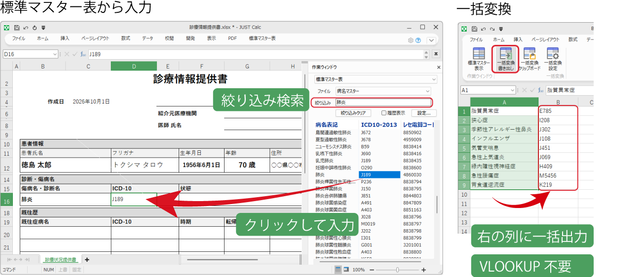Switch to the 診療状況提供書 sheet tab

(x=61, y=260)
